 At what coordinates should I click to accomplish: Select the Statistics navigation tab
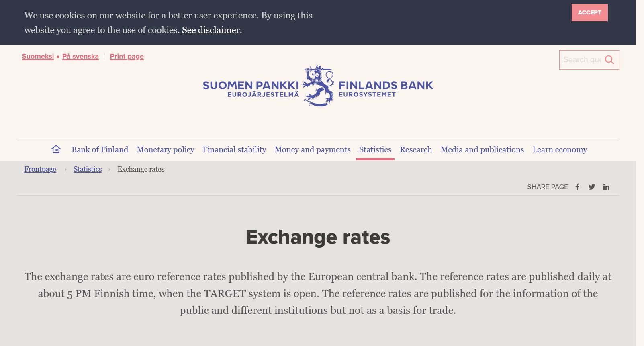tap(375, 149)
